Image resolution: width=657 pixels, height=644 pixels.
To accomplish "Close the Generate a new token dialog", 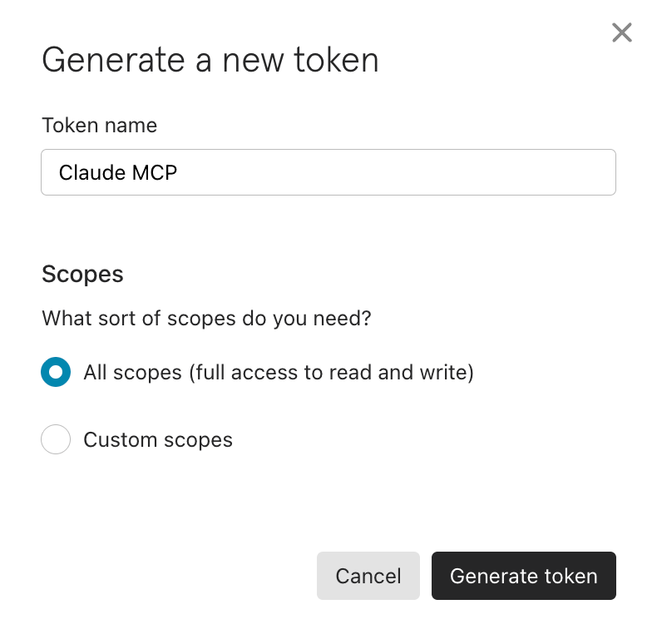I will tap(621, 32).
